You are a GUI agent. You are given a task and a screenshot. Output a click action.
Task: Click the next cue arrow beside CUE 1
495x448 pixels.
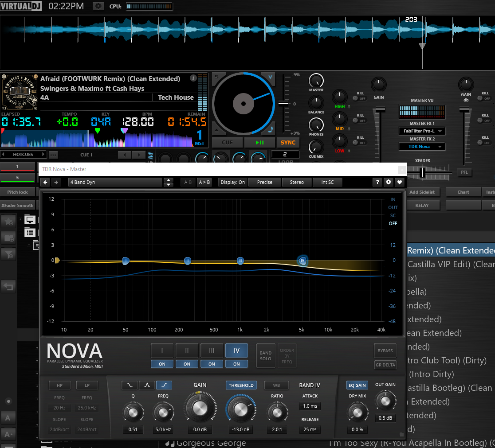click(x=138, y=155)
